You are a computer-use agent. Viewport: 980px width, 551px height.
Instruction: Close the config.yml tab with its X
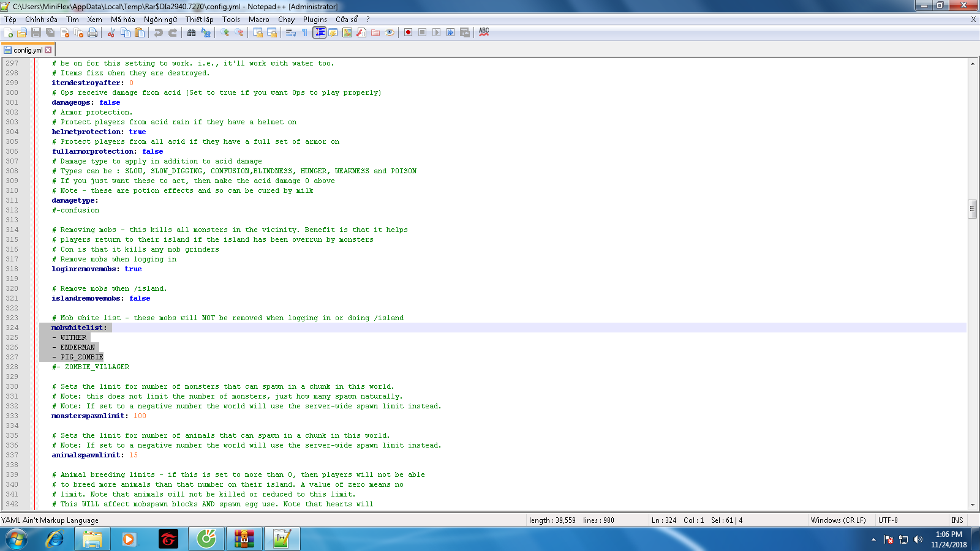[48, 50]
